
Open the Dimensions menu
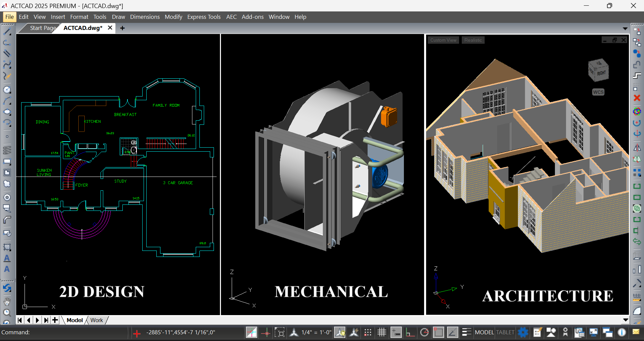(145, 17)
